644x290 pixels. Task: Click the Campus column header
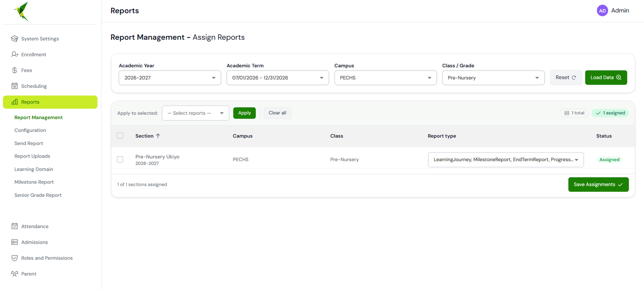(x=243, y=136)
